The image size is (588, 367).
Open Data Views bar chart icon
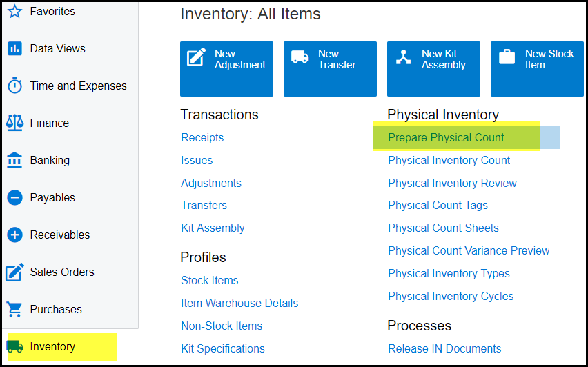pyautogui.click(x=14, y=49)
